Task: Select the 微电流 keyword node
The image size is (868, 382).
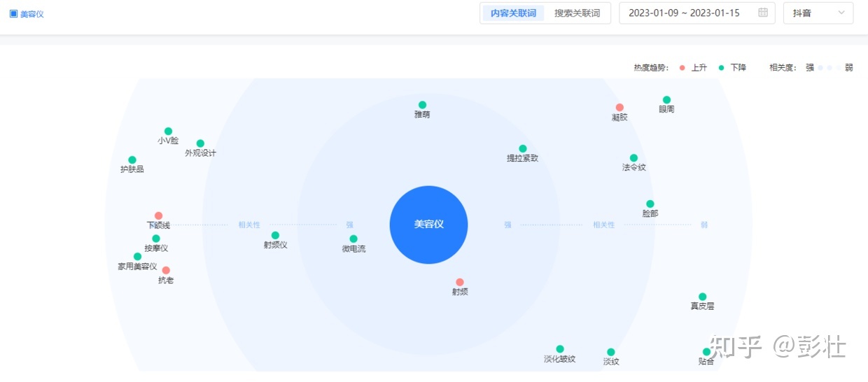Action: [353, 239]
